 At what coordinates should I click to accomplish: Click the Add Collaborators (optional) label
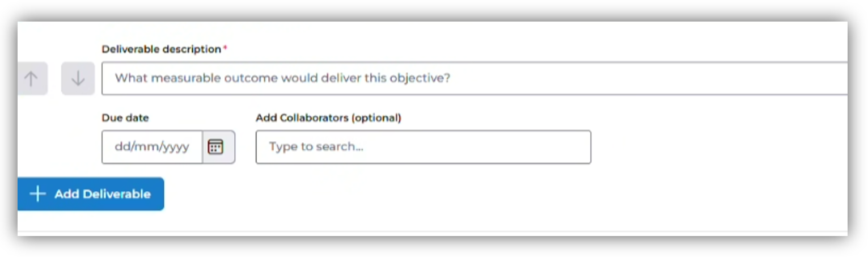click(x=328, y=118)
